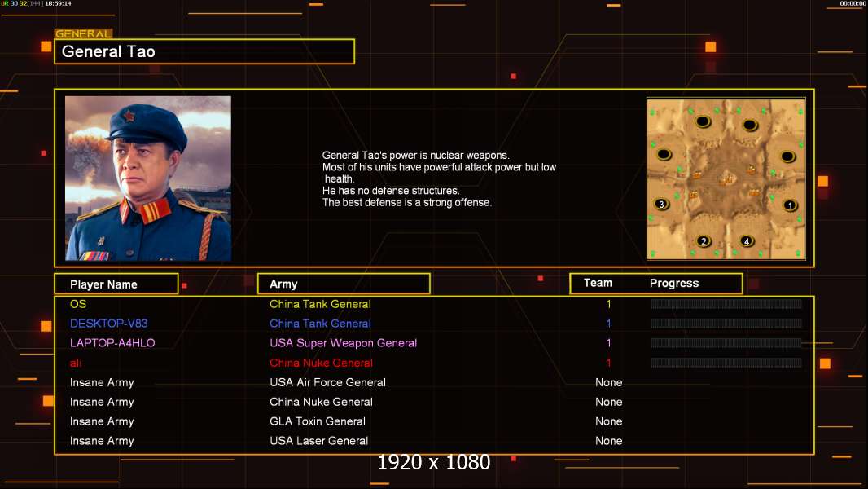The width and height of the screenshot is (868, 489).
Task: Click the Team column header
Action: pos(598,283)
